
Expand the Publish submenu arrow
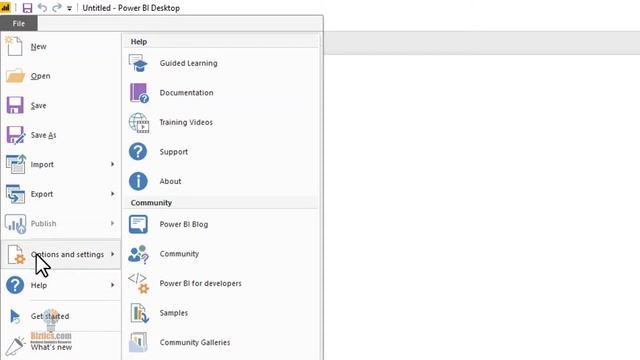[112, 223]
